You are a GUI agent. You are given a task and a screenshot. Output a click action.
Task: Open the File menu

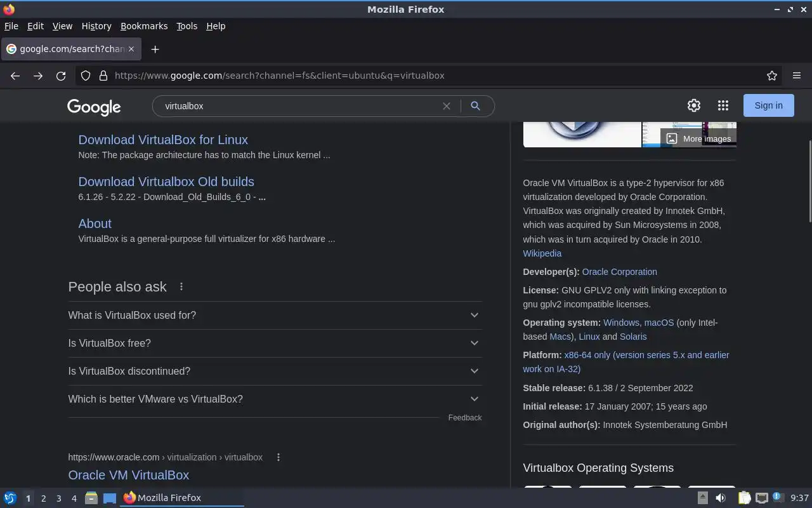coord(11,26)
